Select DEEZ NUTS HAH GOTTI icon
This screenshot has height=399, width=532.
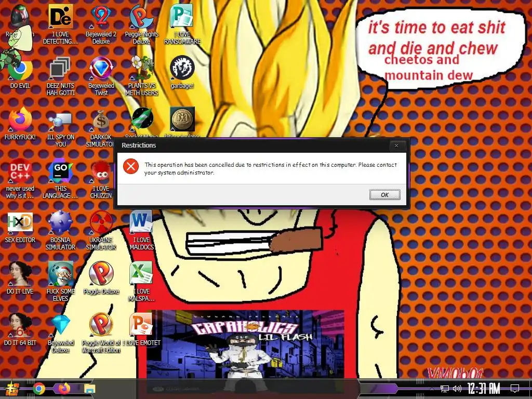pos(60,76)
